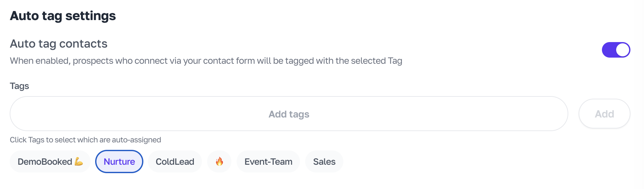Deselect the highlighted Nurture tag

[x=119, y=161]
